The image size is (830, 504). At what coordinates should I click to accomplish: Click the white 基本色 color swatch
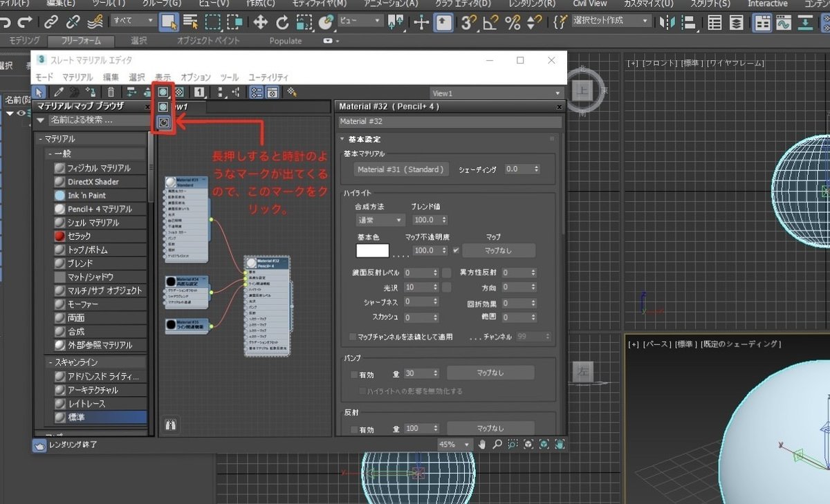pos(372,250)
